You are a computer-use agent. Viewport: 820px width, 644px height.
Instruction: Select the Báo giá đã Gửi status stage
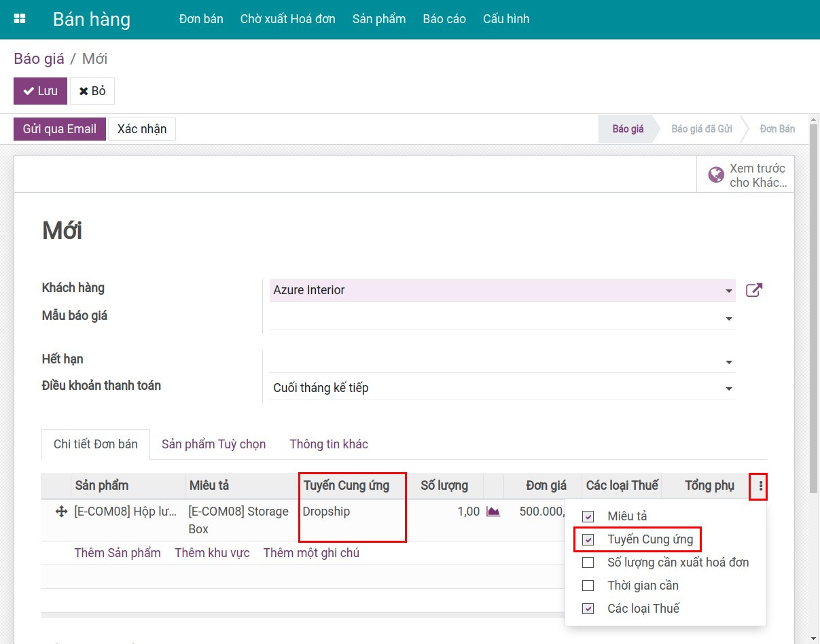[702, 129]
